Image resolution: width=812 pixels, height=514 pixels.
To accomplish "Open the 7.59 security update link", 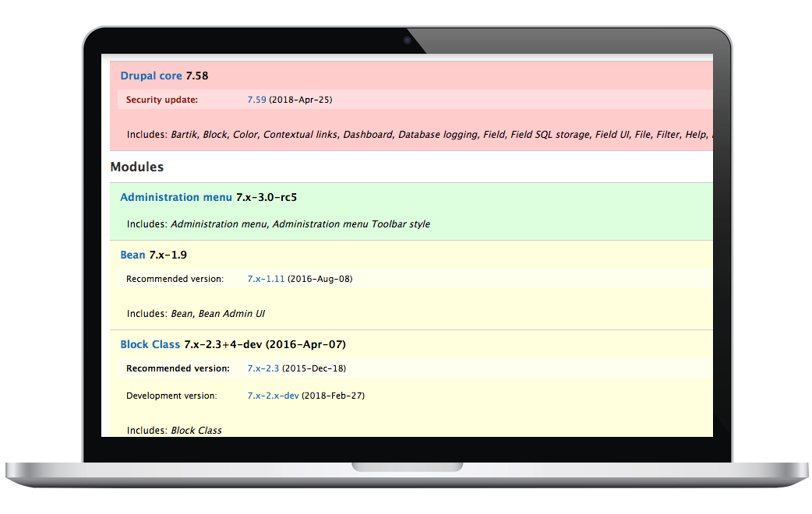I will pyautogui.click(x=257, y=100).
